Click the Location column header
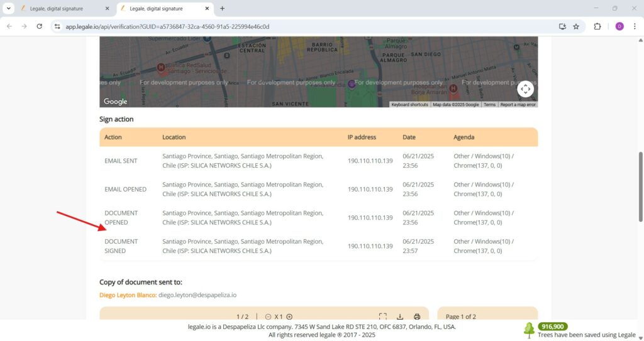The width and height of the screenshot is (644, 341). 174,137
